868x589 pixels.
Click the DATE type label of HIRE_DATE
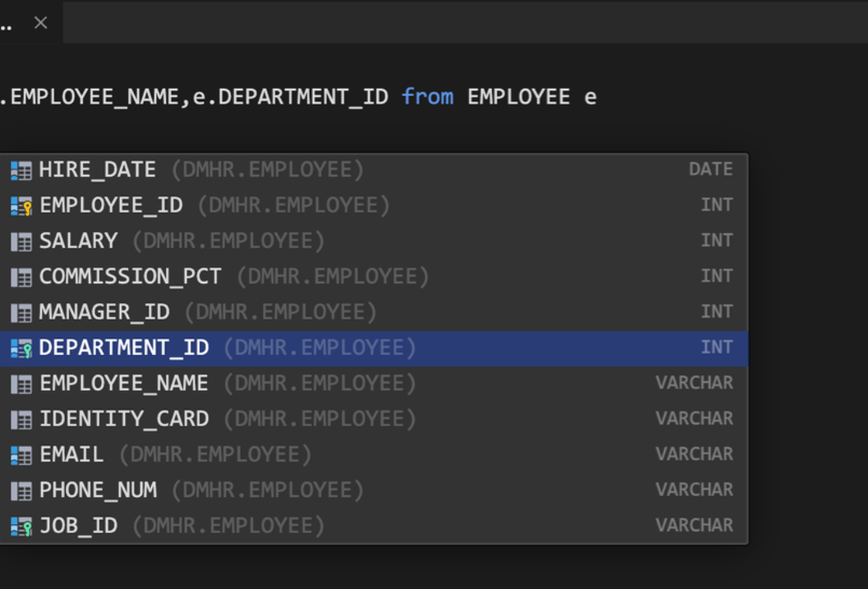point(711,170)
